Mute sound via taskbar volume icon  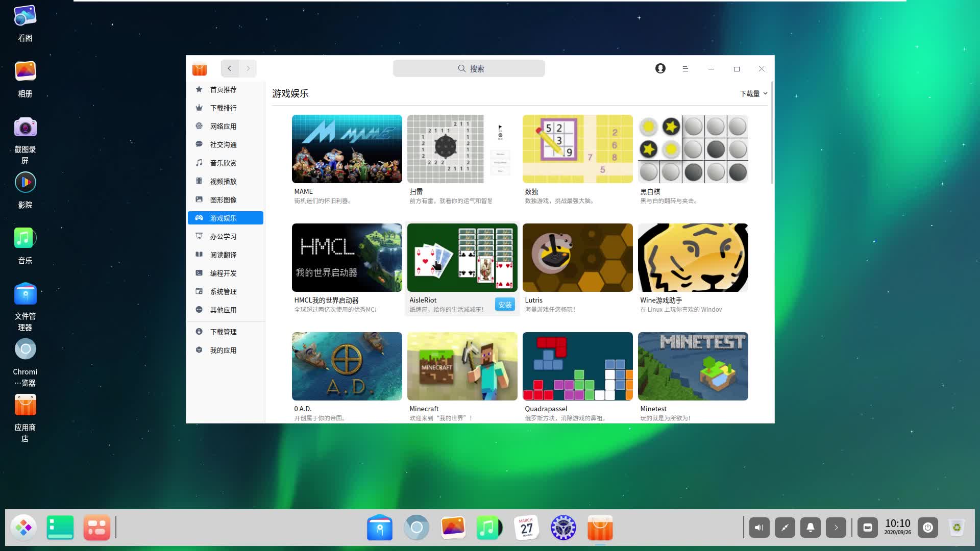click(x=759, y=528)
